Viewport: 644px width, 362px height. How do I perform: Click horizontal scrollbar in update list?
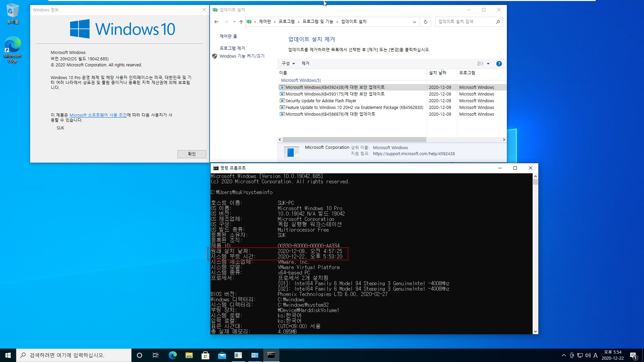[x=354, y=140]
